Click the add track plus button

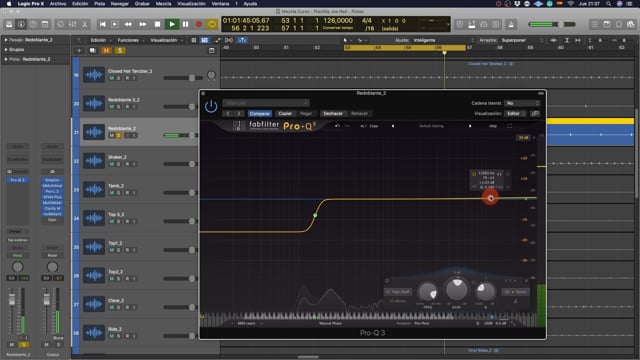[79, 51]
